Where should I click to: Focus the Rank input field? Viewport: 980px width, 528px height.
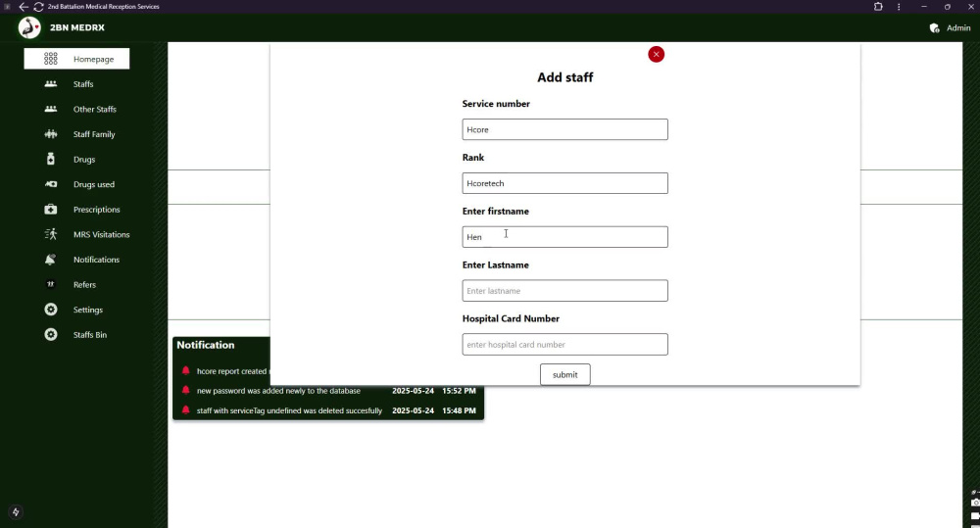coord(565,183)
